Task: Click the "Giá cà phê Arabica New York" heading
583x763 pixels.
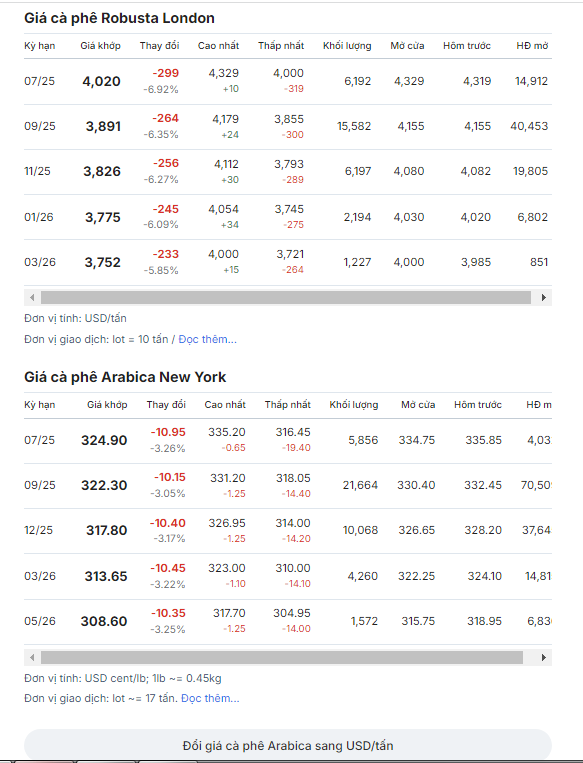Action: tap(125, 377)
